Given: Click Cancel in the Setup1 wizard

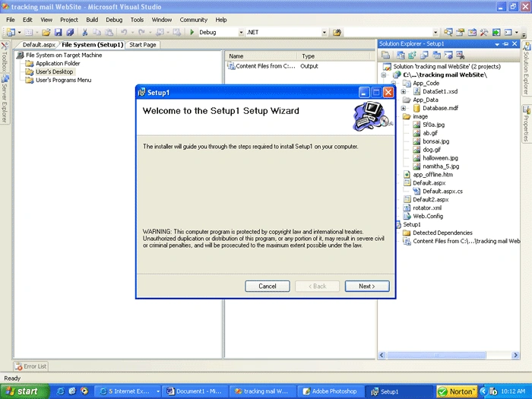Looking at the screenshot, I should pos(268,286).
